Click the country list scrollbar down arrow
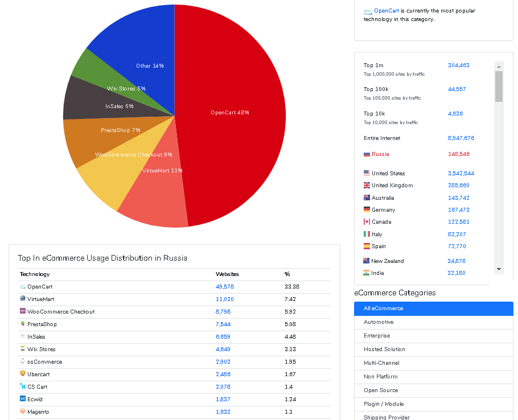Image resolution: width=518 pixels, height=420 pixels. [x=499, y=269]
